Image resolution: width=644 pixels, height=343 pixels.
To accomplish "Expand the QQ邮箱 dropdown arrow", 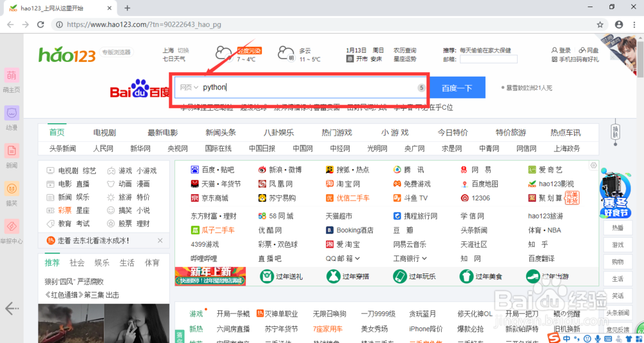I will (x=357, y=259).
